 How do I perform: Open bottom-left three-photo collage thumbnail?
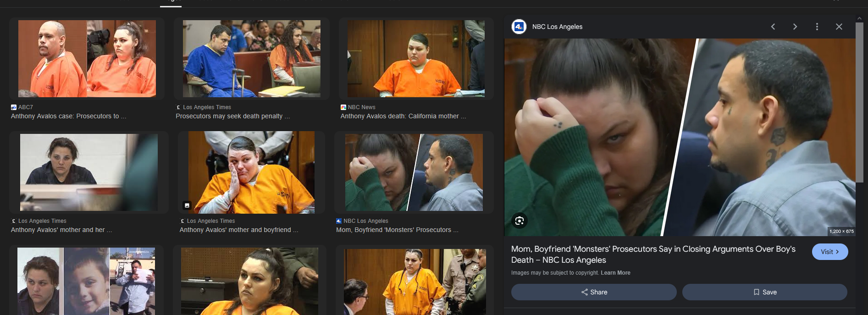coord(86,281)
